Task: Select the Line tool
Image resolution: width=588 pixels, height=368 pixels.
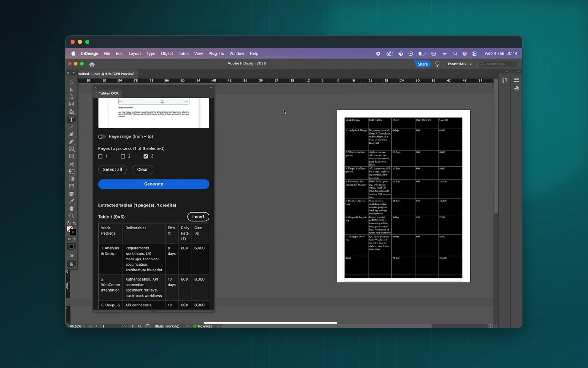Action: pyautogui.click(x=71, y=127)
